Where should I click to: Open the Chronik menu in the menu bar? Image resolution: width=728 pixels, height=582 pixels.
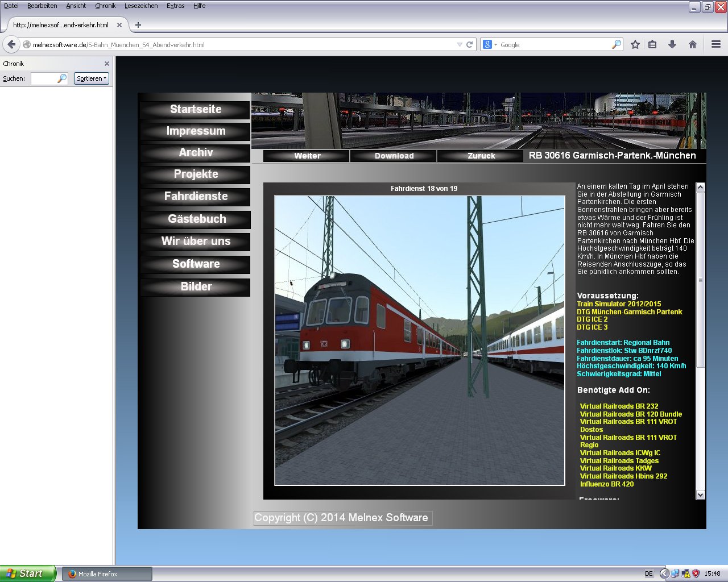pyautogui.click(x=105, y=6)
